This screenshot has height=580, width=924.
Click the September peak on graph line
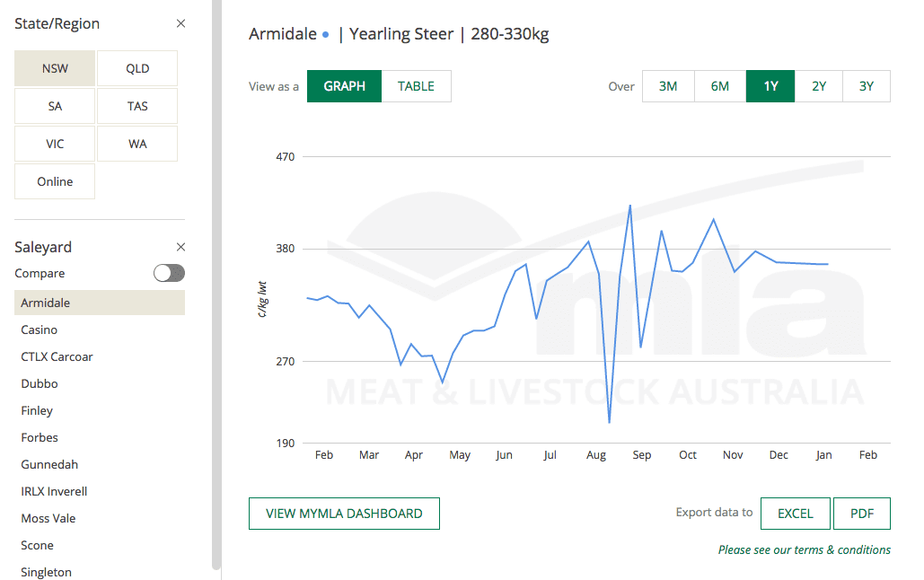click(x=630, y=206)
